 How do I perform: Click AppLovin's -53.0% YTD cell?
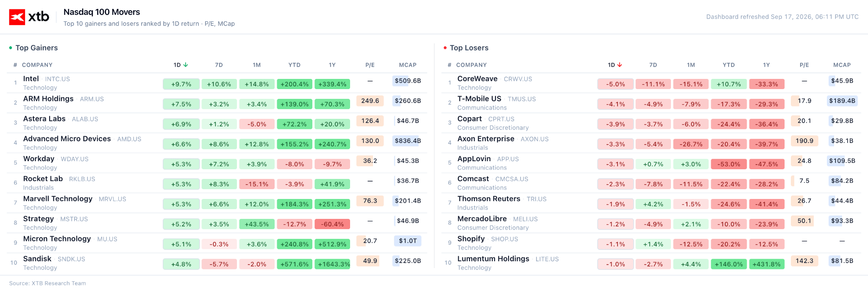tap(729, 164)
